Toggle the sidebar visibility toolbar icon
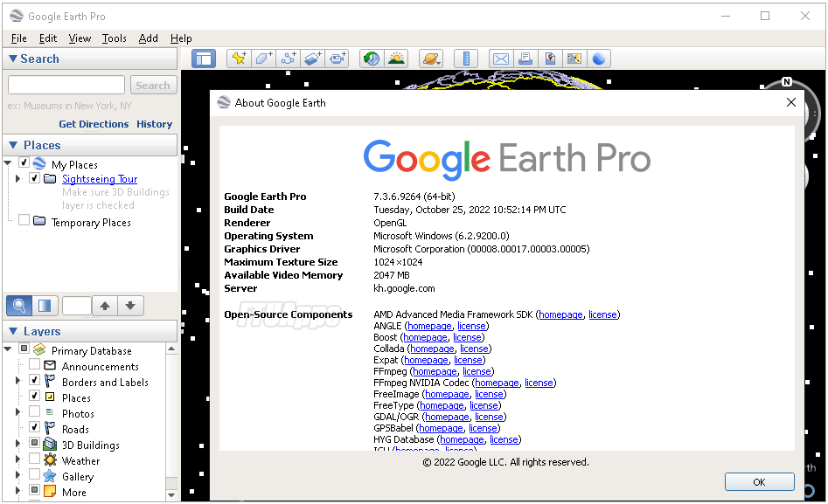Viewport: 828px width, 504px height. (204, 59)
